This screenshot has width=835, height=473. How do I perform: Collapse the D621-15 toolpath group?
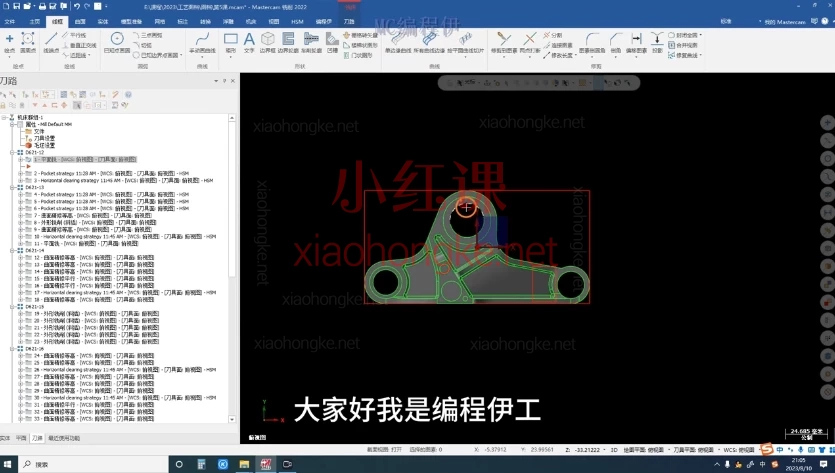pos(12,307)
